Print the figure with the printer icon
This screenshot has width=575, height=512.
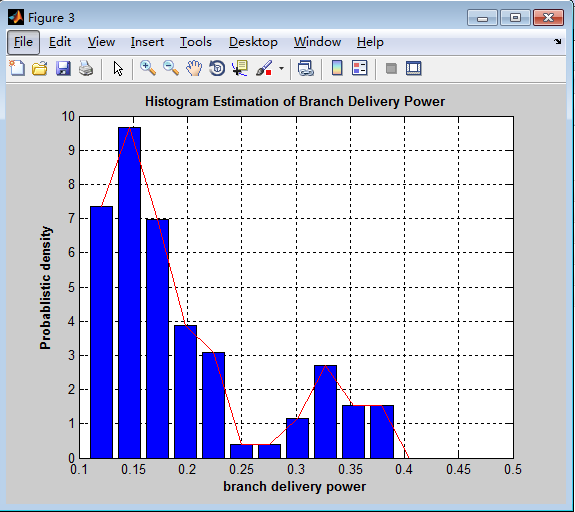pyautogui.click(x=86, y=68)
